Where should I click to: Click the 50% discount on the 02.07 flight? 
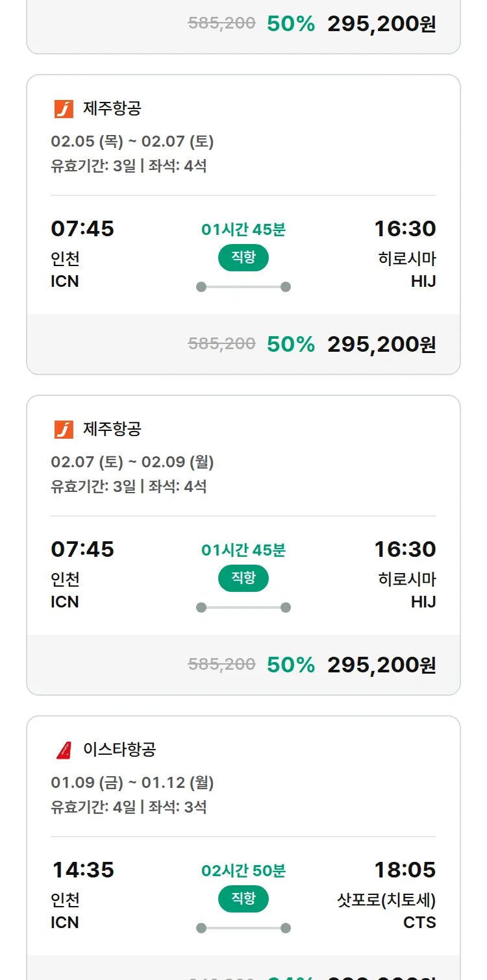[x=291, y=665]
